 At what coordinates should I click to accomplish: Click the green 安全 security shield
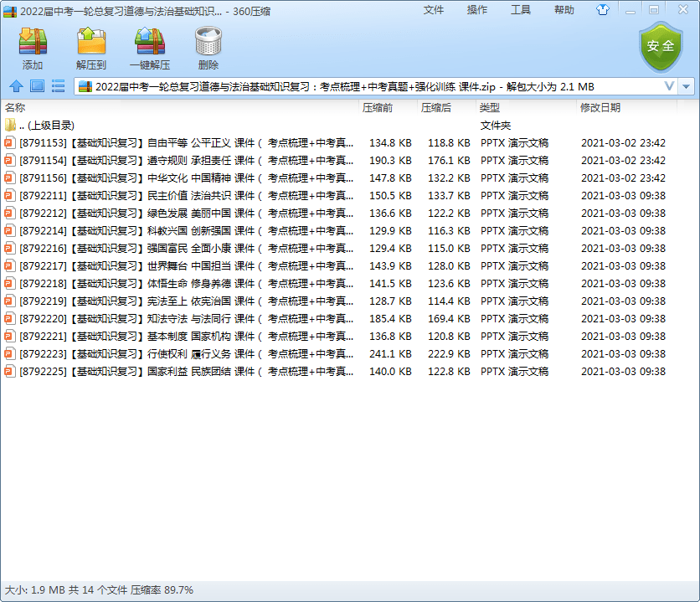[x=661, y=47]
